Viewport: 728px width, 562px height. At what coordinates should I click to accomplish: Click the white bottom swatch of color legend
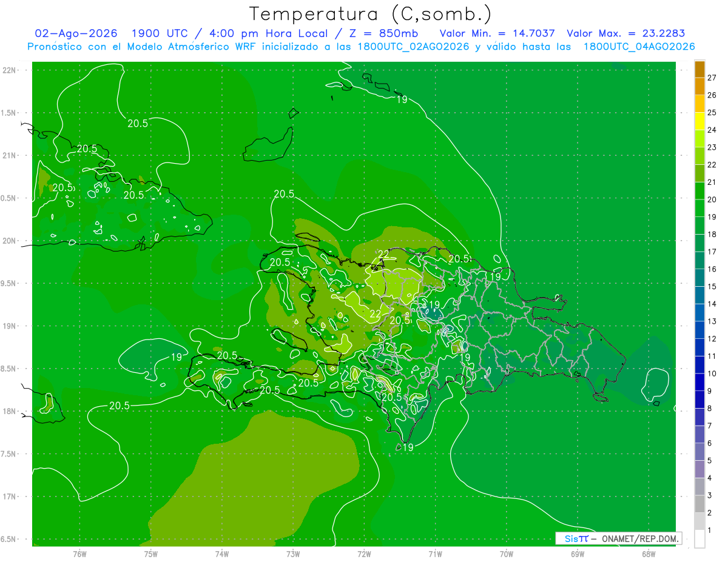pyautogui.click(x=699, y=538)
